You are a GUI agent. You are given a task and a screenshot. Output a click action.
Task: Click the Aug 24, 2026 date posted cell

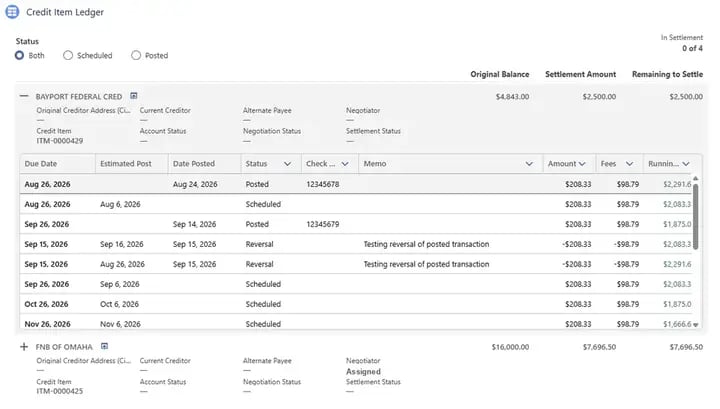(195, 184)
